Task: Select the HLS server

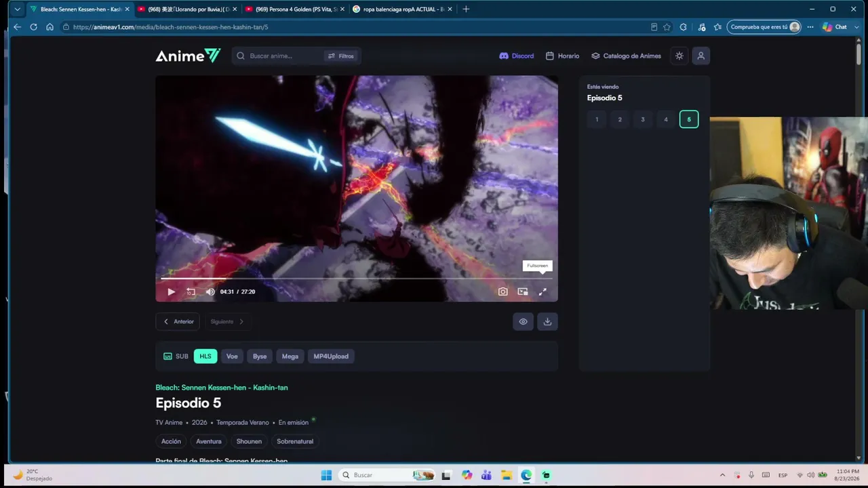Action: pos(205,357)
